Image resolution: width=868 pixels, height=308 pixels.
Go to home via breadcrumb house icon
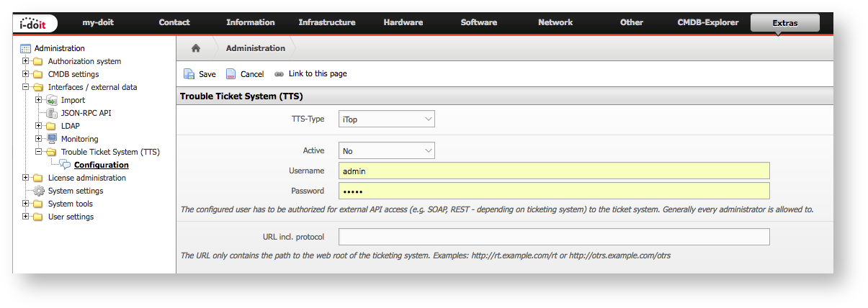(195, 48)
